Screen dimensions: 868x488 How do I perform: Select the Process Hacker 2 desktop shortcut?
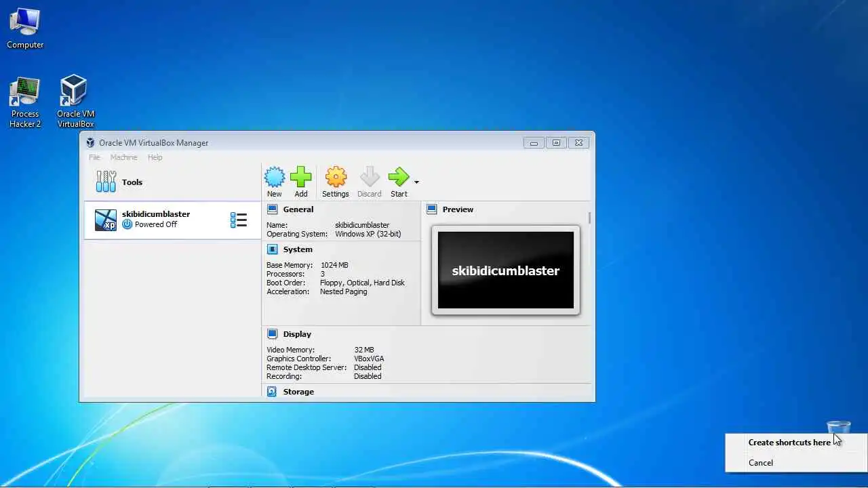click(x=25, y=102)
